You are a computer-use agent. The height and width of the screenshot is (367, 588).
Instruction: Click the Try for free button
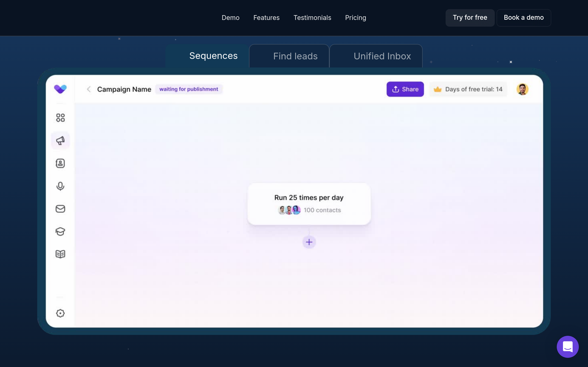(470, 18)
